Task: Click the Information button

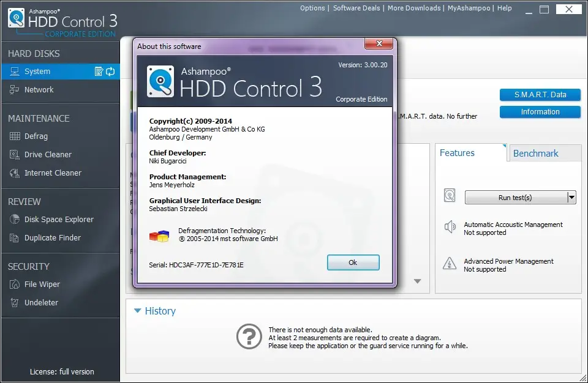Action: coord(540,112)
